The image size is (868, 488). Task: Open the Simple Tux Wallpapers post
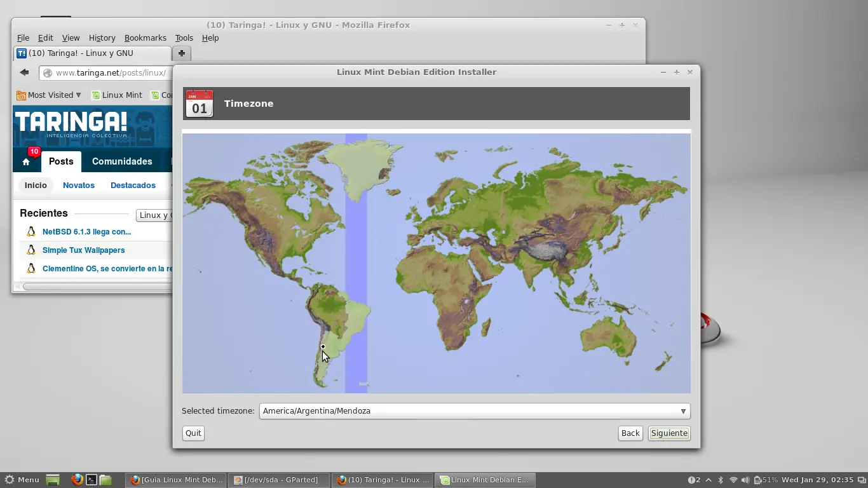[83, 250]
